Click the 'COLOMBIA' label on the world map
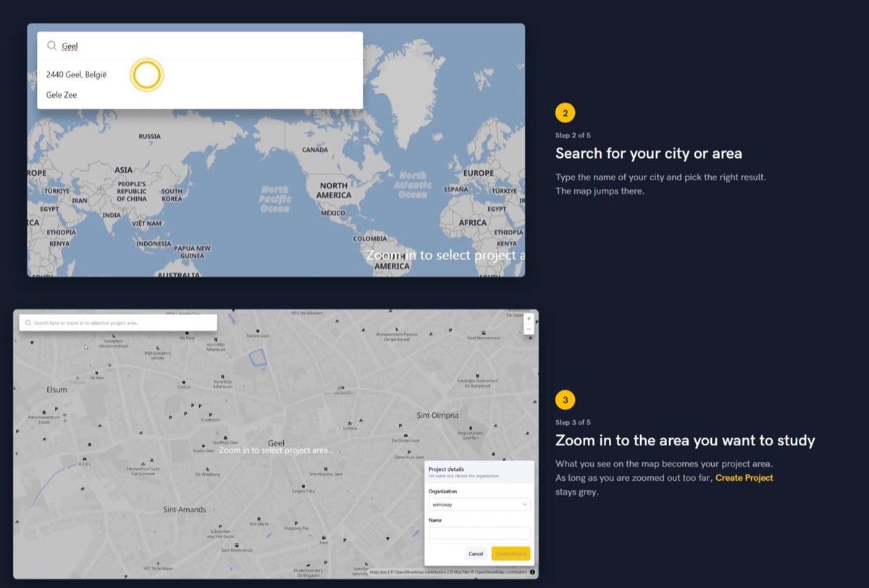Viewport: 869px width, 588px height. 370,238
